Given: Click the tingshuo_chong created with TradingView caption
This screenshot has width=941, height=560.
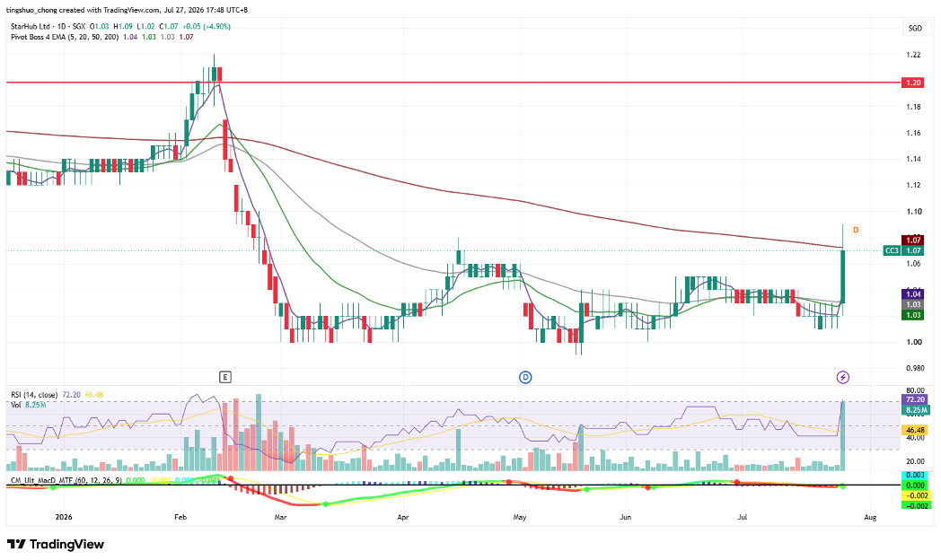Looking at the screenshot, I should pos(127,10).
